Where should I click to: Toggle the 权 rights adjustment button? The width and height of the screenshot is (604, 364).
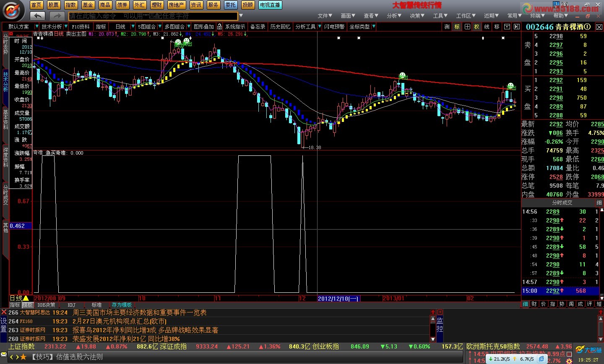[x=477, y=26]
